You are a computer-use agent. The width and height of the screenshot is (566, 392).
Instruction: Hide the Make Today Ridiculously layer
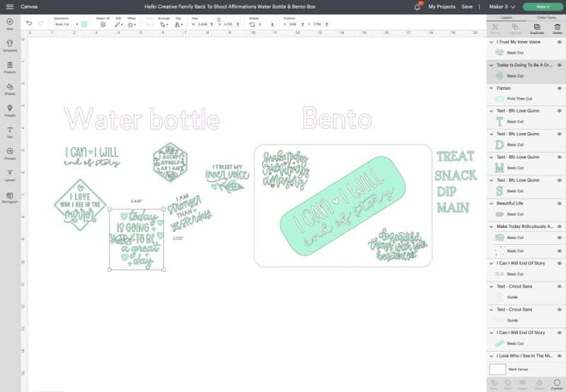point(559,226)
